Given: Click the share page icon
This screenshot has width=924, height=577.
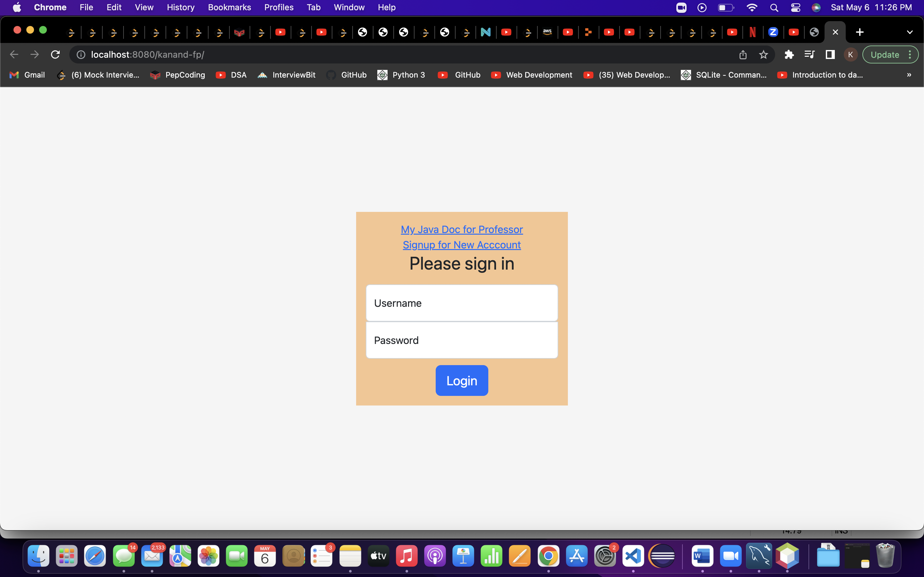Looking at the screenshot, I should click(x=743, y=54).
